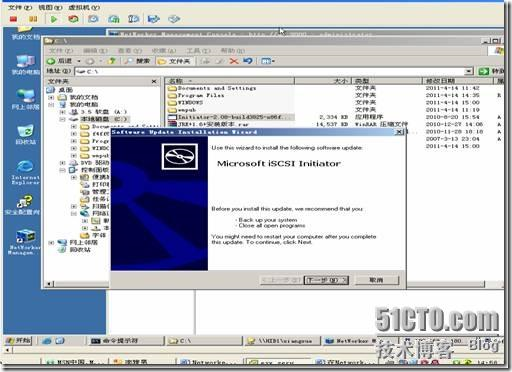Click the blue Undo arrow in Explorer toolbar

click(248, 61)
